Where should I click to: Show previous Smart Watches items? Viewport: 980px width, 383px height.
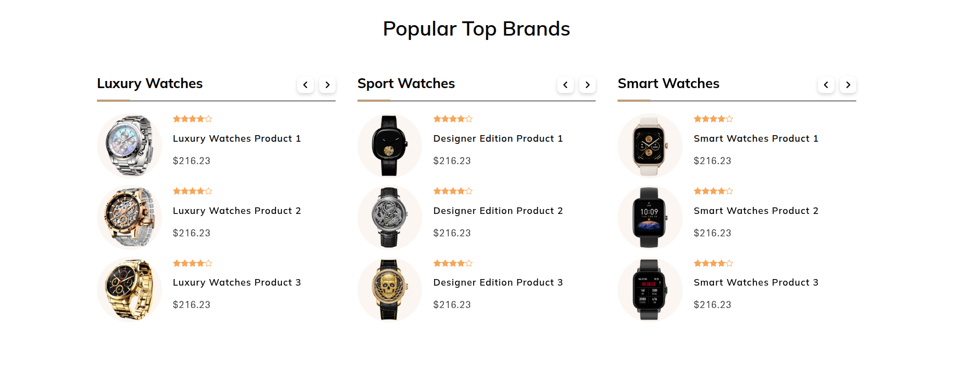coord(826,85)
